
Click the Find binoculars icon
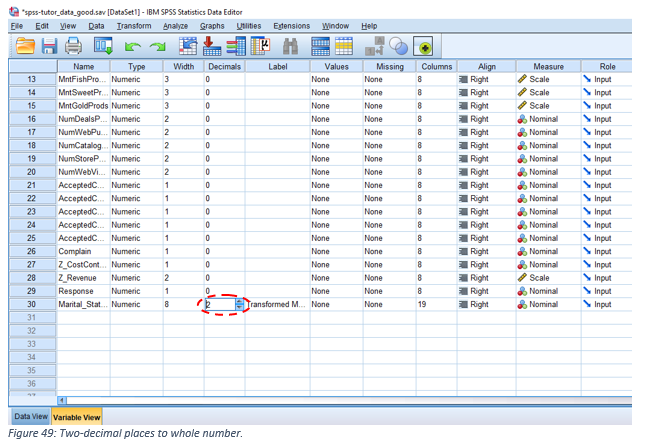[x=291, y=46]
